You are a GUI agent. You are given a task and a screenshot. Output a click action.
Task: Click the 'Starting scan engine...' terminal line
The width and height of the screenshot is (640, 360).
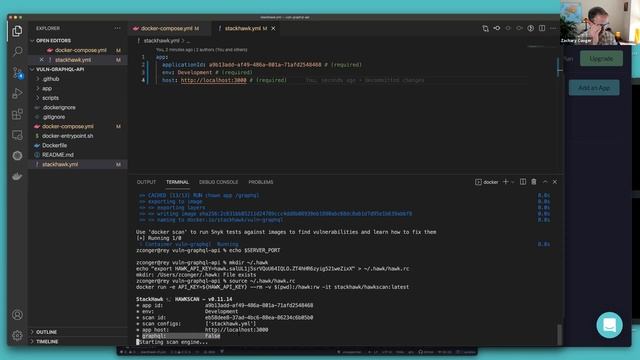click(x=173, y=342)
